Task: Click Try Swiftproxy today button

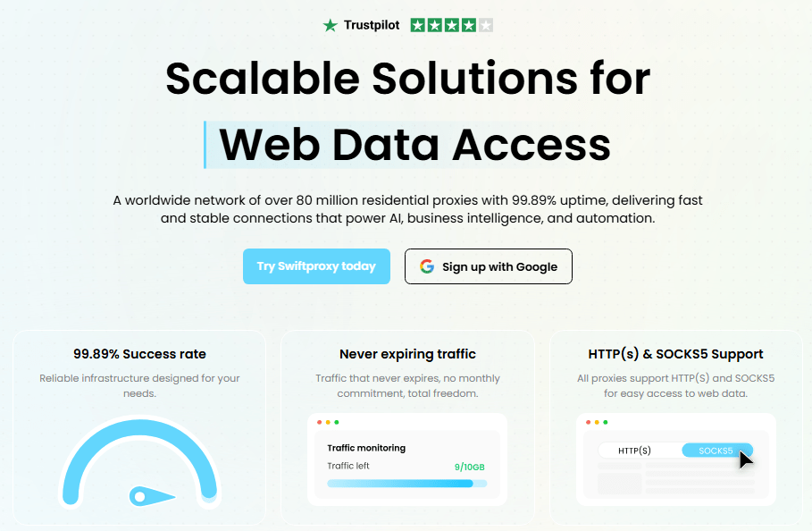Action: point(316,266)
